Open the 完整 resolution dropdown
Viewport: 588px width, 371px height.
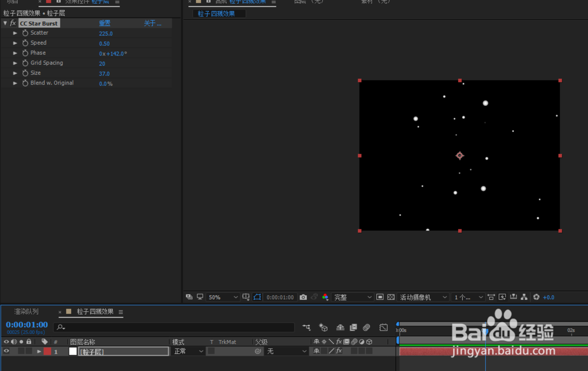352,297
